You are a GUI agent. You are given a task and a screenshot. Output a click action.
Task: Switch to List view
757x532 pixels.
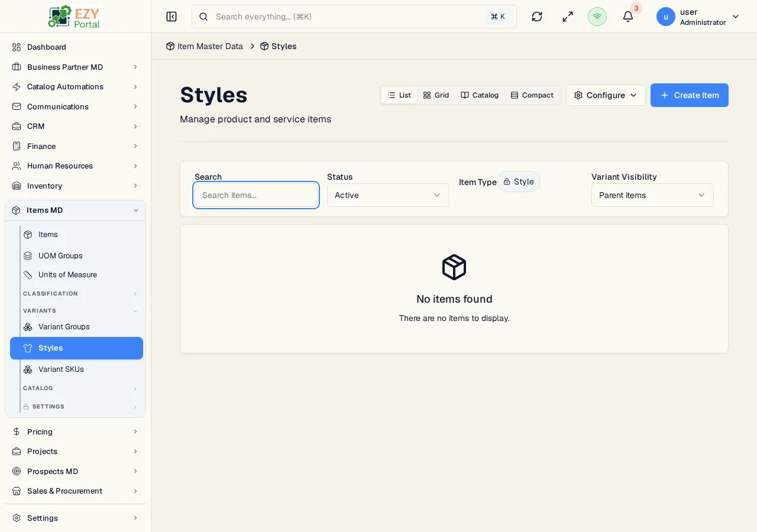(399, 95)
